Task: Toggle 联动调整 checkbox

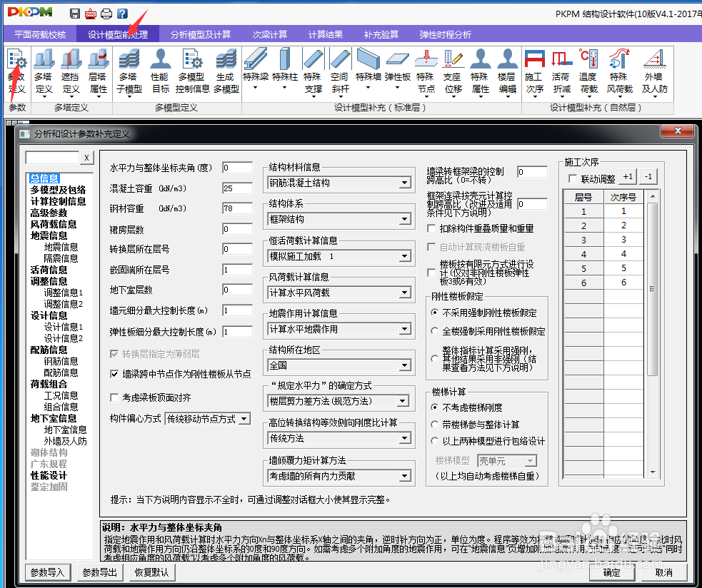Action: 572,179
